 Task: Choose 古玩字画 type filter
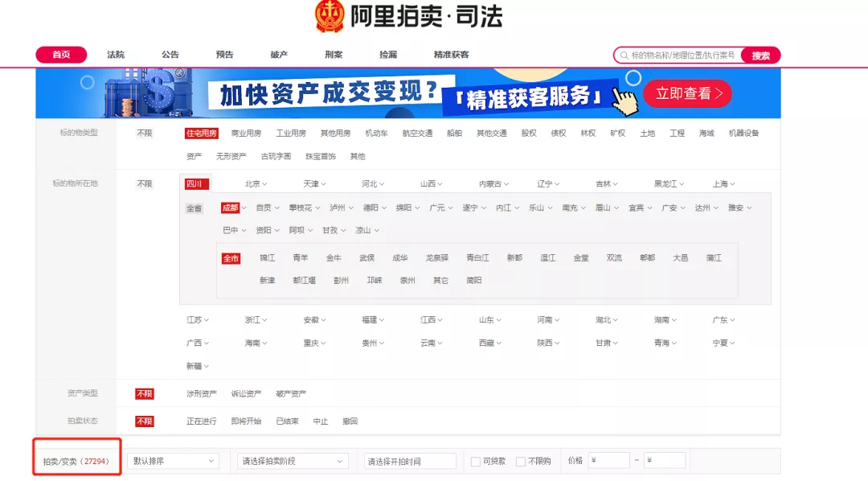coord(276,157)
